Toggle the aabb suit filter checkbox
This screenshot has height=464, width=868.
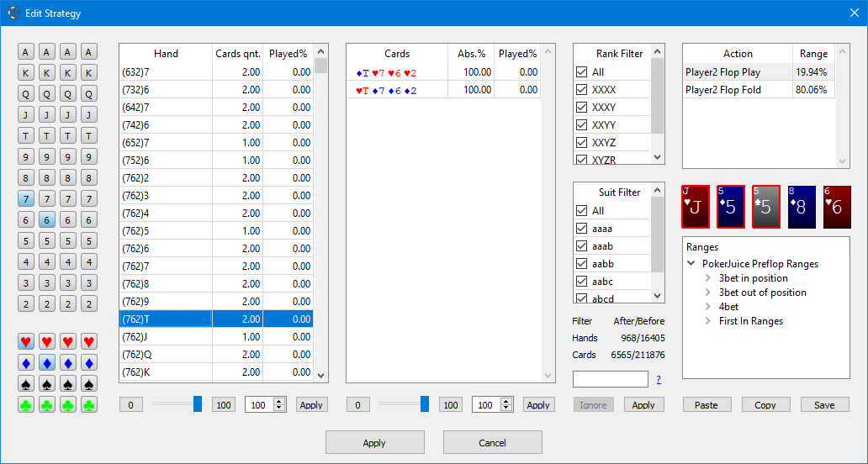(581, 264)
